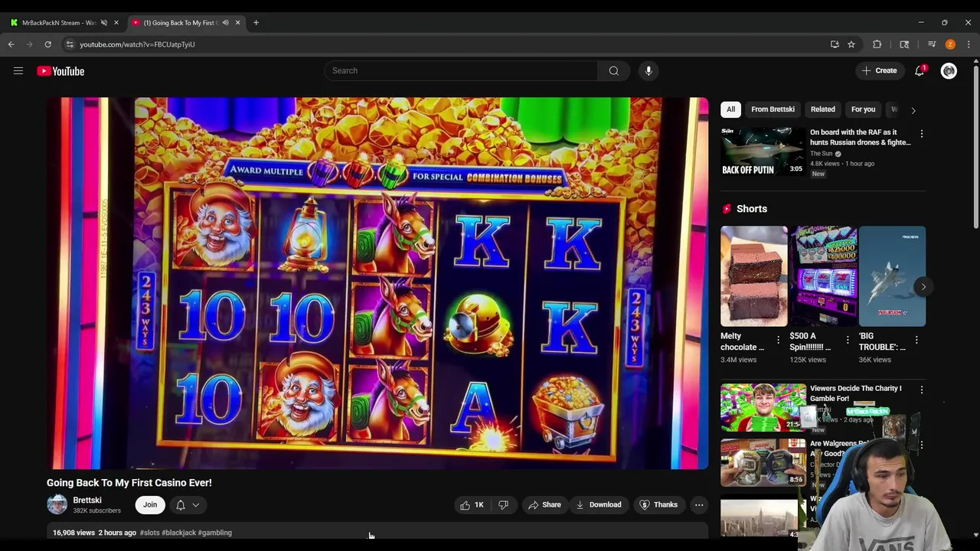Click the Share button
Viewport: 980px width, 551px height.
544,505
